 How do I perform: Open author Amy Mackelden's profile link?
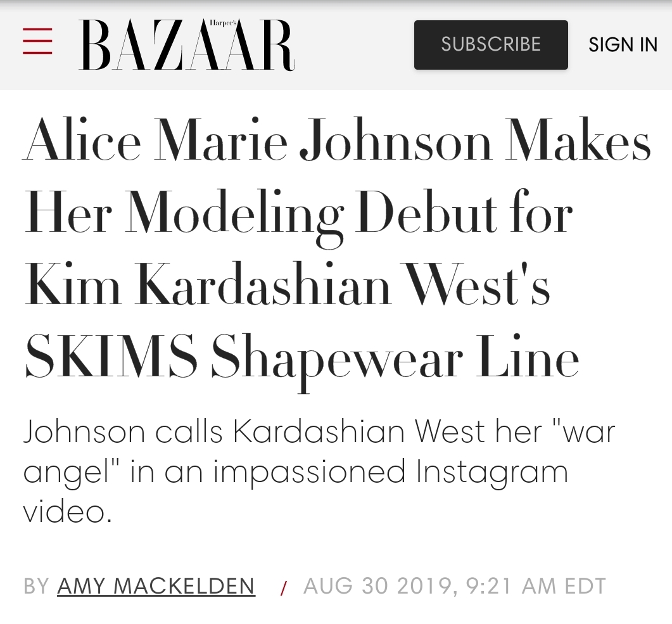(x=156, y=586)
